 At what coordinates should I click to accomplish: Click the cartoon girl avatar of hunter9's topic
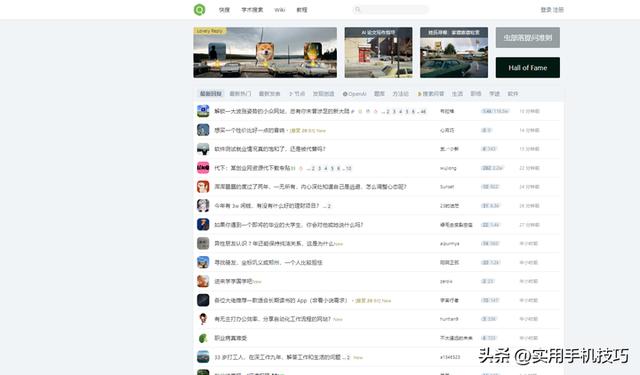[203, 319]
